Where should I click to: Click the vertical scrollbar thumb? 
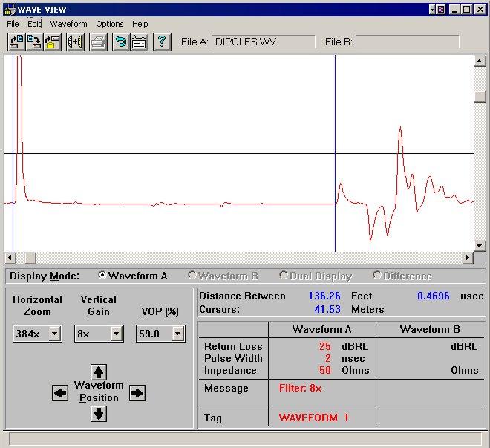pyautogui.click(x=480, y=97)
